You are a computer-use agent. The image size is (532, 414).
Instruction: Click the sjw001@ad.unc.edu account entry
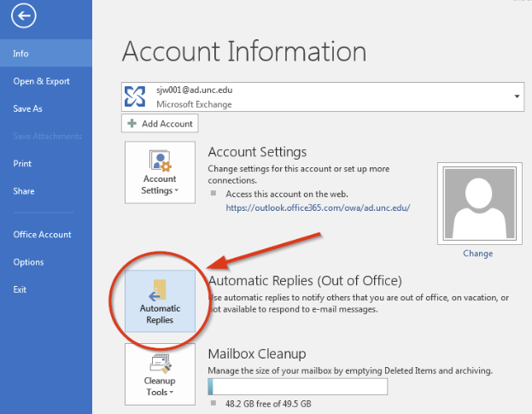click(x=322, y=96)
